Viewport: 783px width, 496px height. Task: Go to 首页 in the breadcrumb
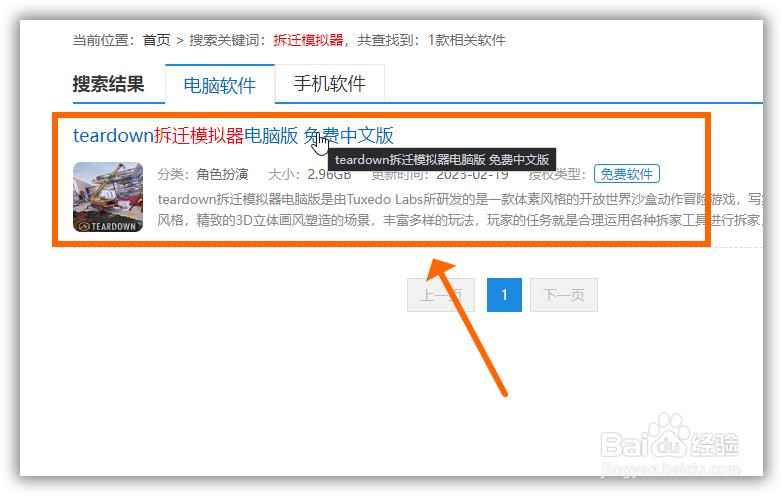[156, 40]
